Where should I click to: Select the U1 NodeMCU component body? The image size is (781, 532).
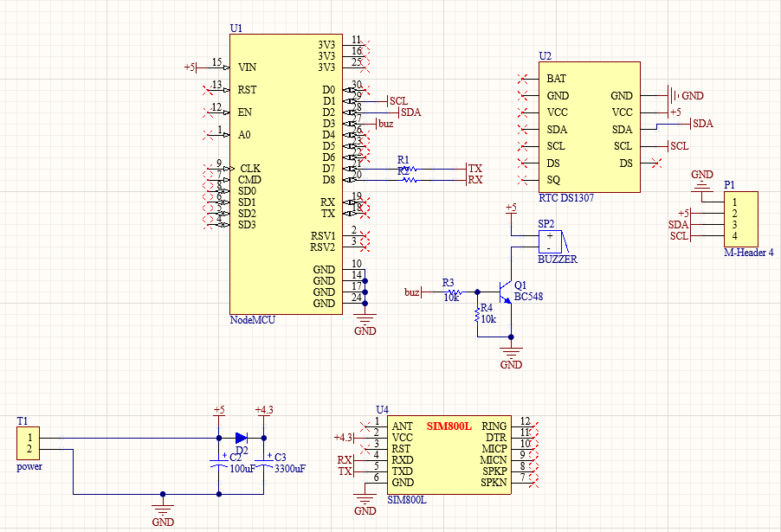click(286, 174)
